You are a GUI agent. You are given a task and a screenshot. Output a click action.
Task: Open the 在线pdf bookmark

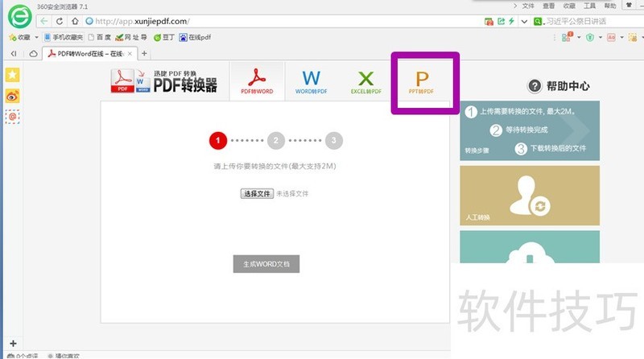pos(195,37)
